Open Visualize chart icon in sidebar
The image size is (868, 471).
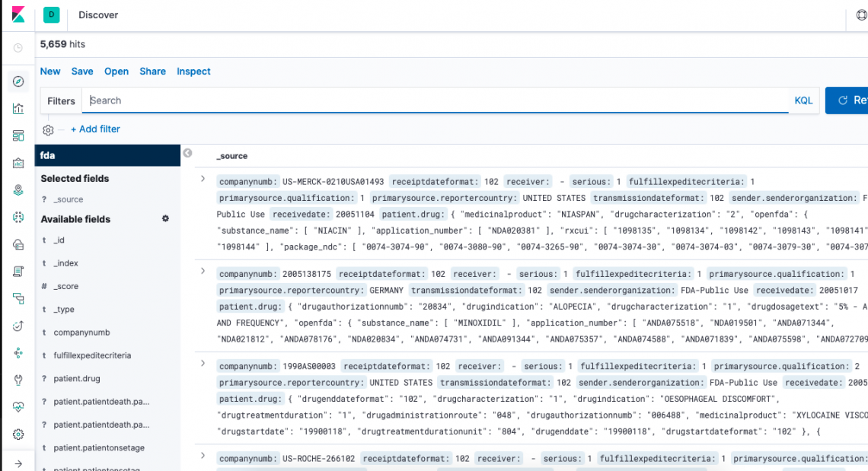[x=18, y=109]
